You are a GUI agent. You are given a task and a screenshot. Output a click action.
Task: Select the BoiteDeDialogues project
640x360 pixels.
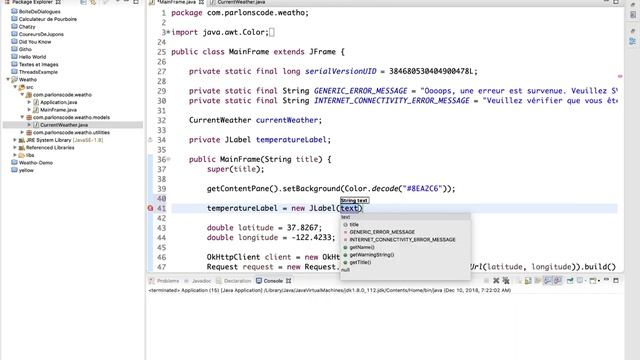(39, 11)
